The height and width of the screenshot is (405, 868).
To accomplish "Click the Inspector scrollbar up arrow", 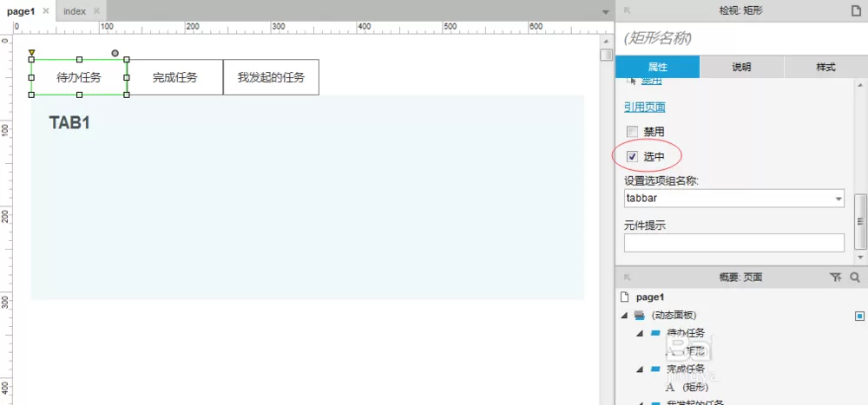I will 860,85.
